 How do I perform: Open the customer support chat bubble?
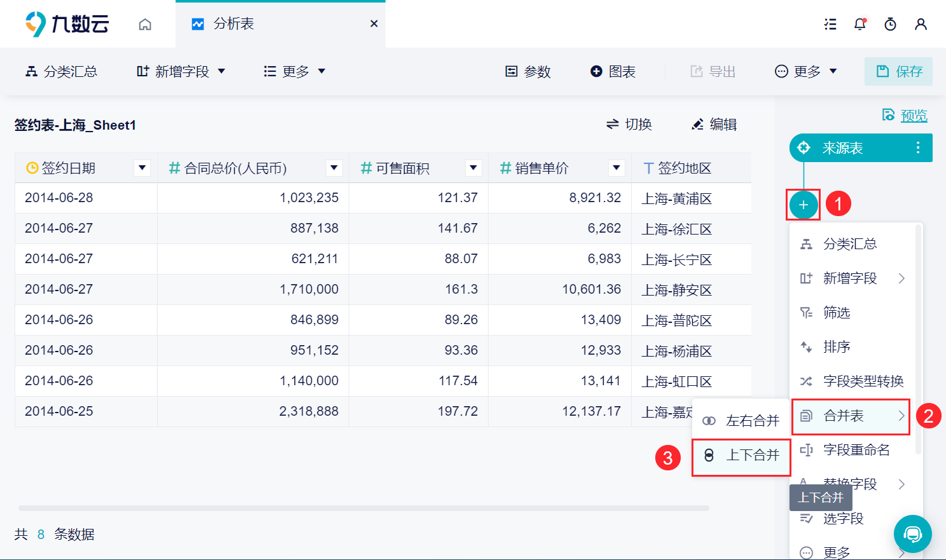point(913,534)
